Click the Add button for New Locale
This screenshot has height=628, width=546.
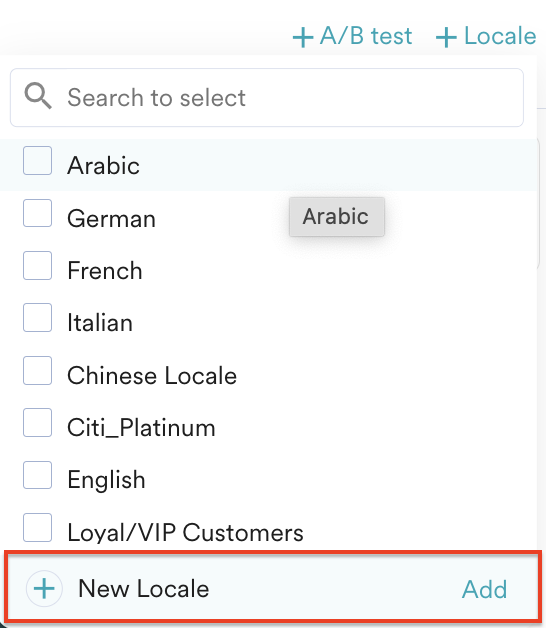click(x=484, y=589)
